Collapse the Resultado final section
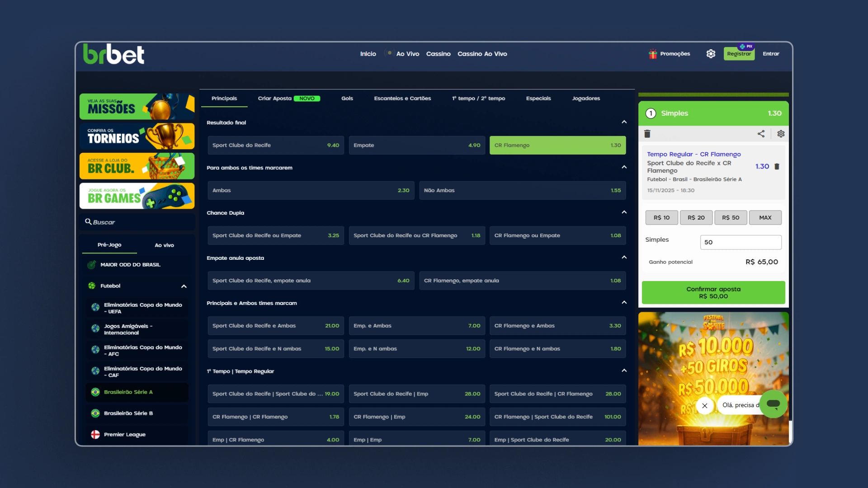 624,122
